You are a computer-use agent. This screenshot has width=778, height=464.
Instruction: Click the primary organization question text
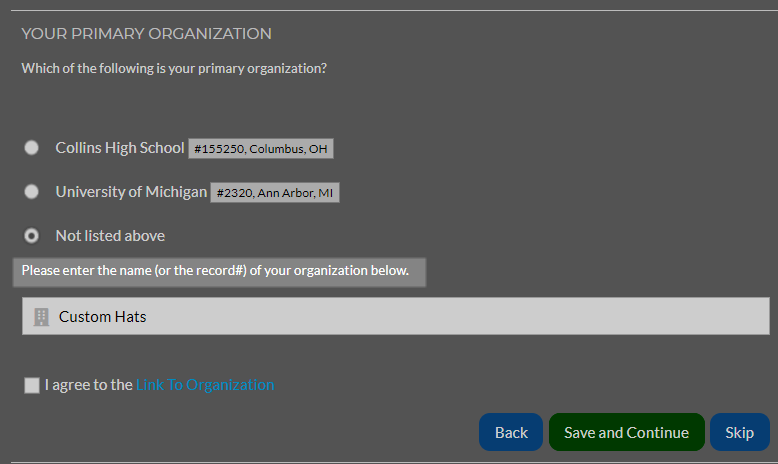click(x=174, y=68)
